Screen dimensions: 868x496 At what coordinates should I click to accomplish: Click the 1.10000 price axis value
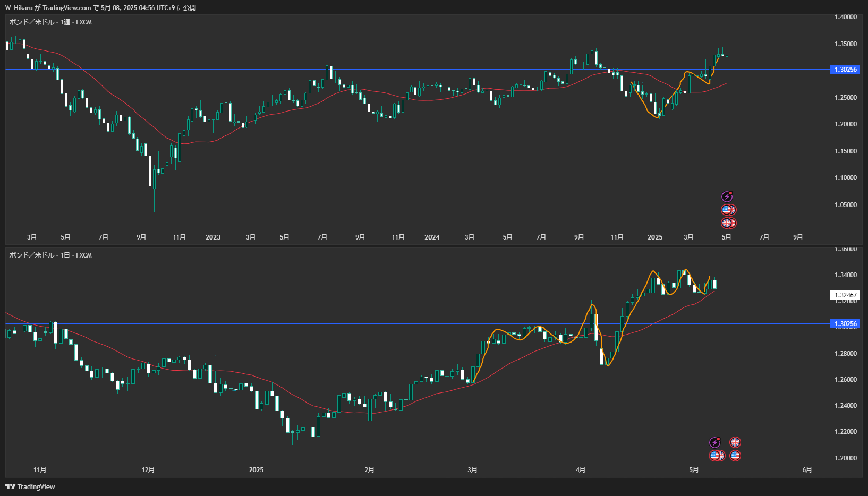pos(845,178)
